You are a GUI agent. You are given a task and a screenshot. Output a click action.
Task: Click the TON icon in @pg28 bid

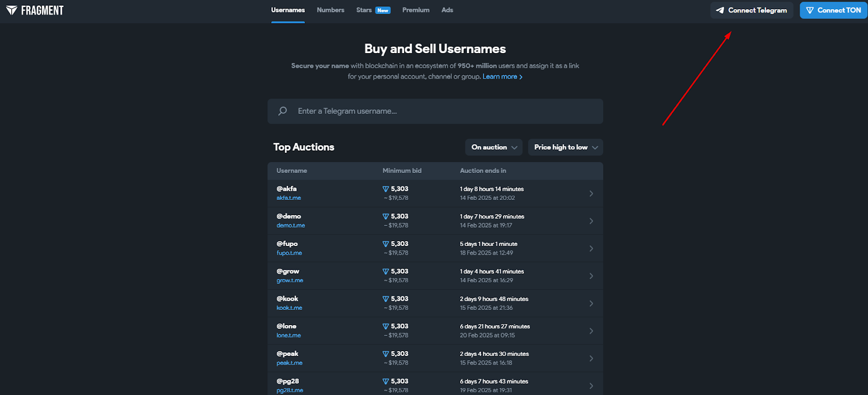(386, 381)
